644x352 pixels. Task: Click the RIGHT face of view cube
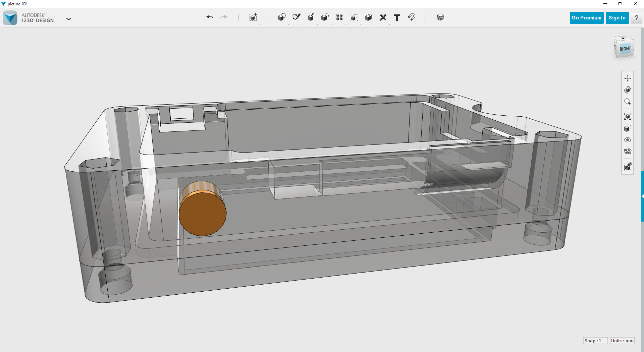pos(625,49)
